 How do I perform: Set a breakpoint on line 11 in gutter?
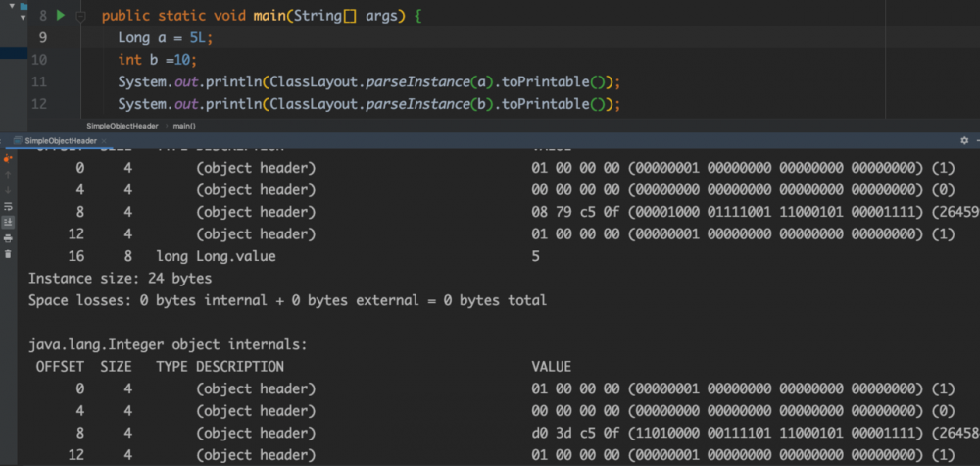coord(59,81)
